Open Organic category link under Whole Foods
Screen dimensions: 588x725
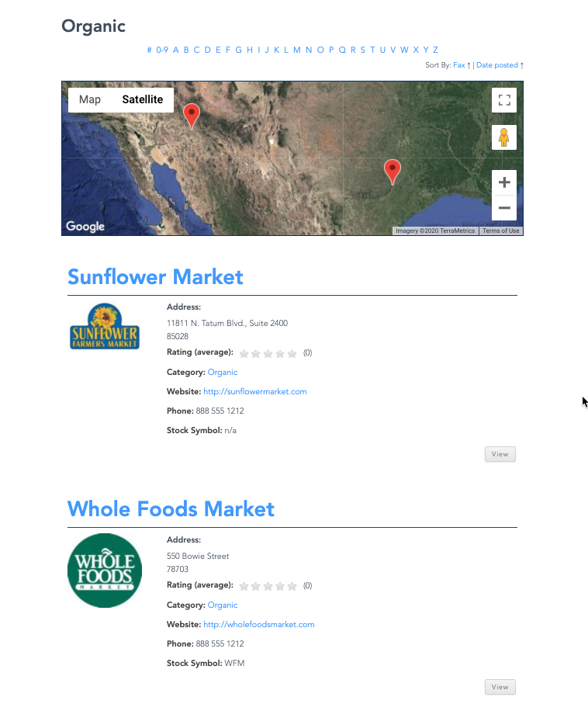coord(223,605)
